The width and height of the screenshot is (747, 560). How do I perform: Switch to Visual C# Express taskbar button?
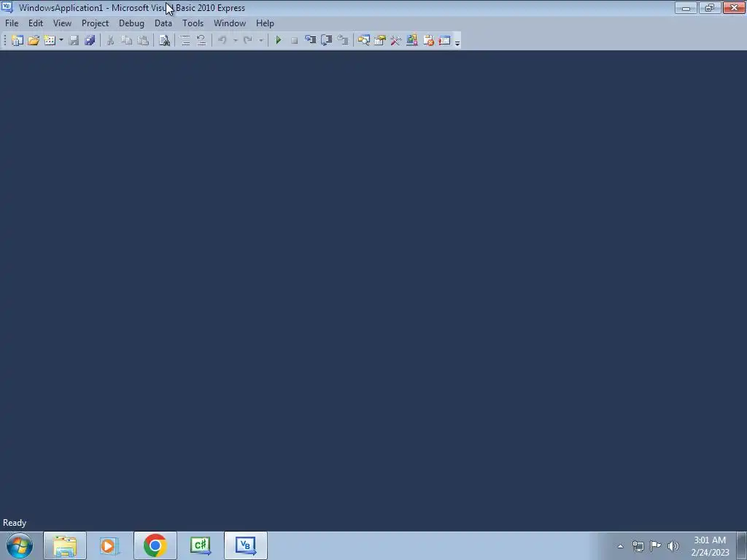pyautogui.click(x=200, y=545)
